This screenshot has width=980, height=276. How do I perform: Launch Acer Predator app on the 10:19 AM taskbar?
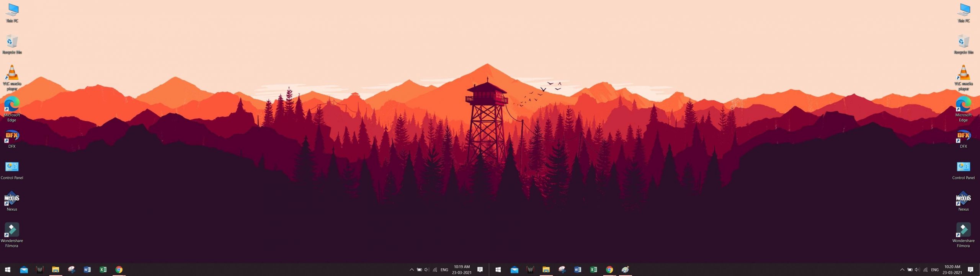pos(40,269)
